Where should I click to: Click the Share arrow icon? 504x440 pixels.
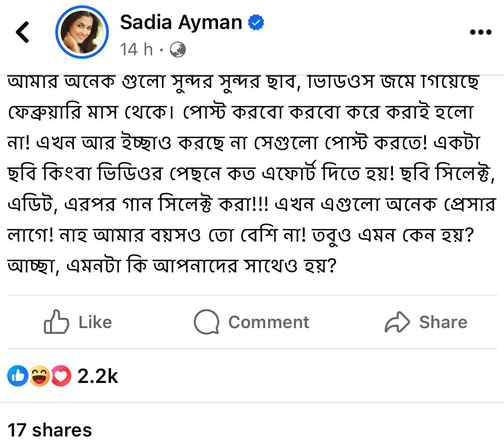(397, 322)
